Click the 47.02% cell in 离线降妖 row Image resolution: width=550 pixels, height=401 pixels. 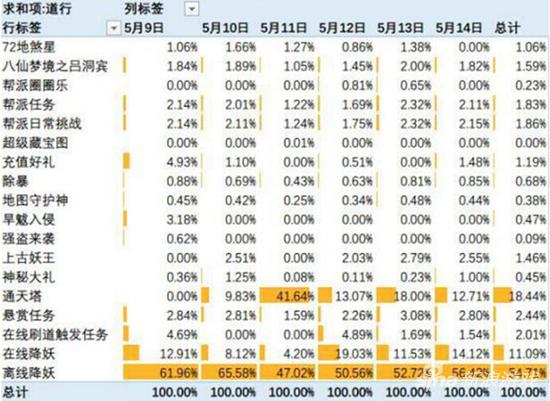pos(295,373)
